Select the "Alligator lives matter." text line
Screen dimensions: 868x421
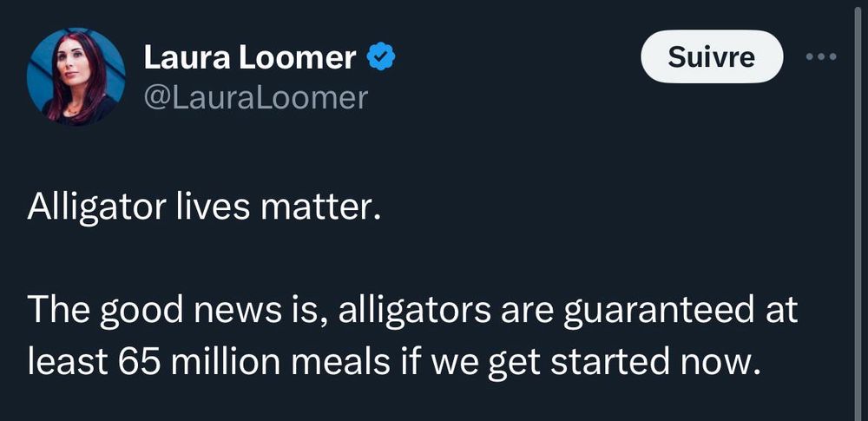(x=204, y=209)
